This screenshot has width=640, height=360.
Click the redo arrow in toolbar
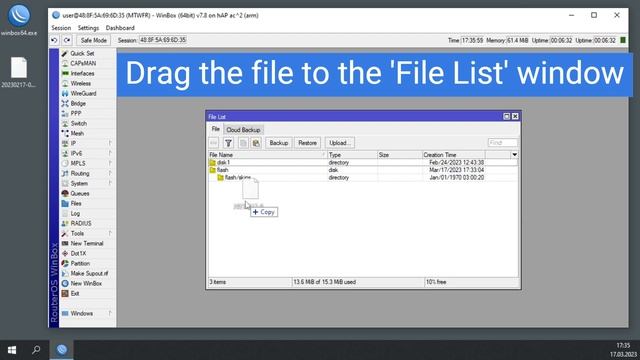point(67,40)
